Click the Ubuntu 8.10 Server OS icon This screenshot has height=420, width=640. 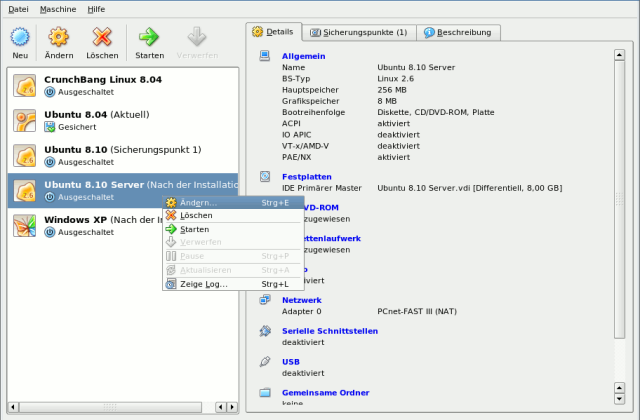24,191
